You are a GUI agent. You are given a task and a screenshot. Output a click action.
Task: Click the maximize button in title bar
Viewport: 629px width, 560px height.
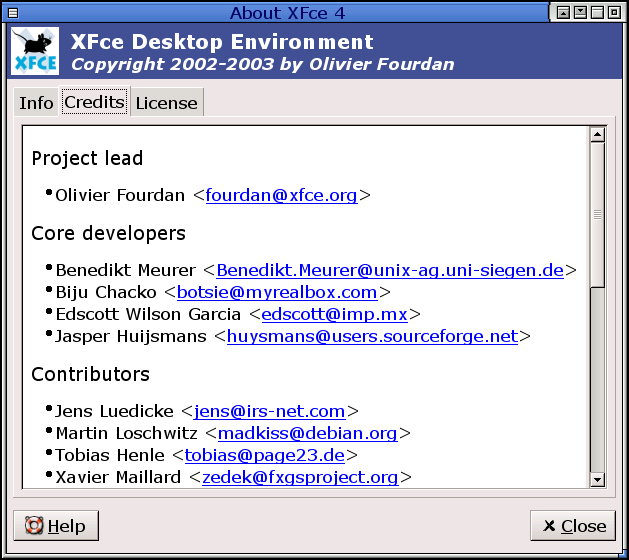click(x=597, y=13)
